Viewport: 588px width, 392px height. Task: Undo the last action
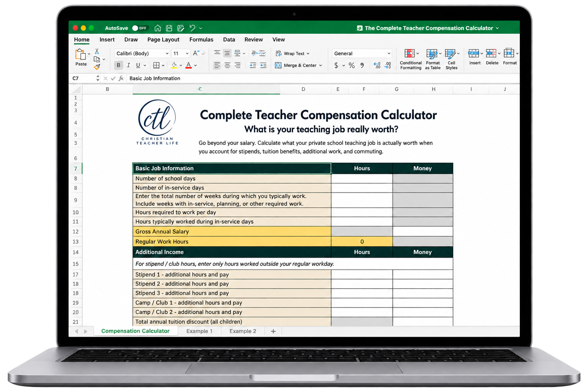[x=192, y=28]
